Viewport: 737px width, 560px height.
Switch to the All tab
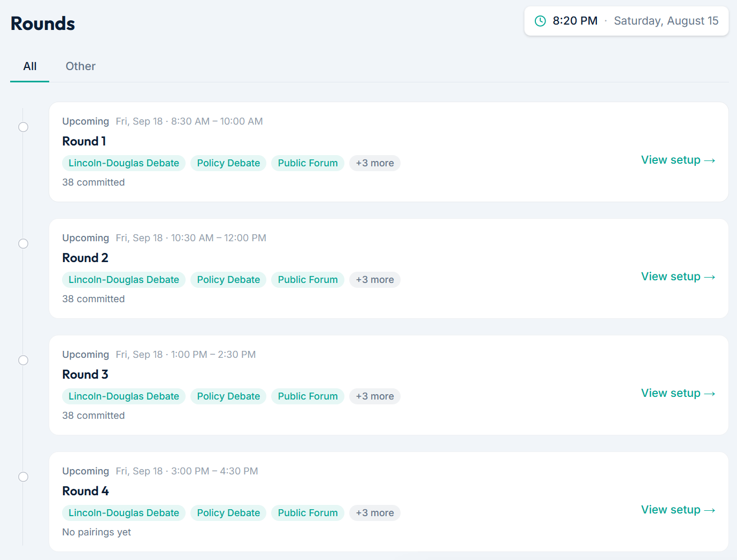point(30,66)
